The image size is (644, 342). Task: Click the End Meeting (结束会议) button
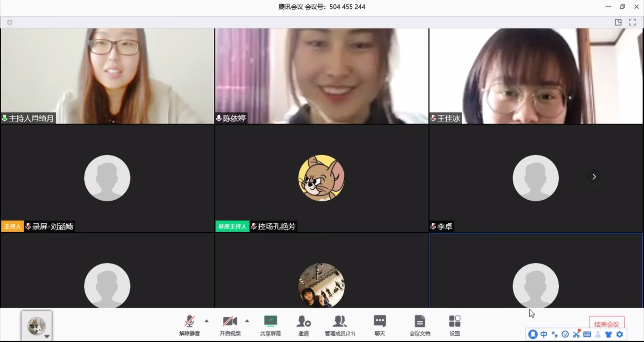click(x=606, y=324)
